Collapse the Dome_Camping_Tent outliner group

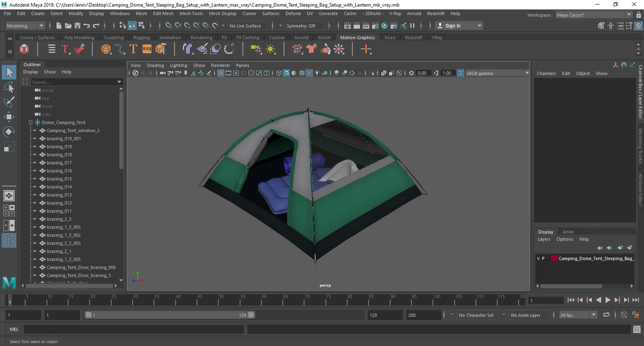point(31,122)
